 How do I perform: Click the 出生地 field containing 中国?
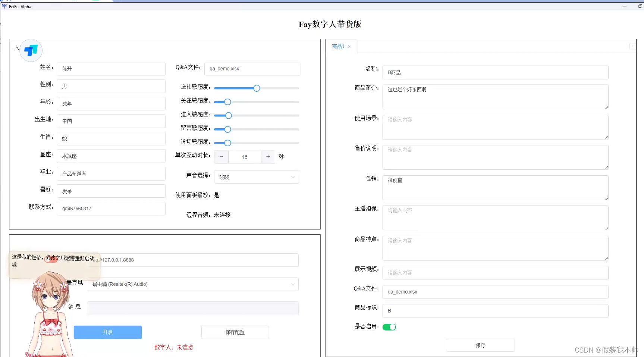click(111, 121)
